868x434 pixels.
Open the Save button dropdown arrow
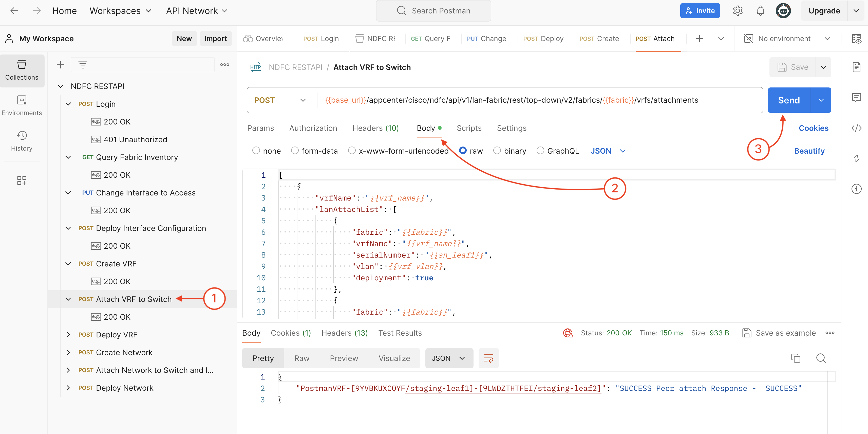point(823,67)
